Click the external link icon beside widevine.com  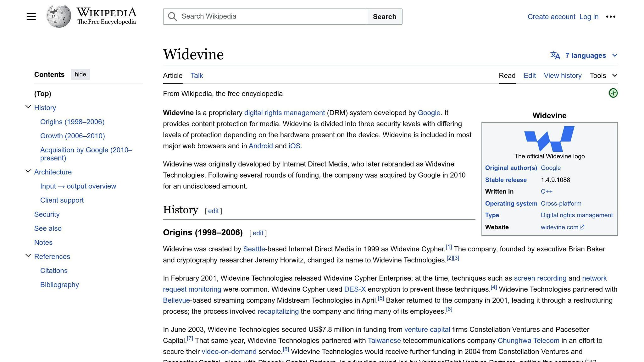click(582, 227)
